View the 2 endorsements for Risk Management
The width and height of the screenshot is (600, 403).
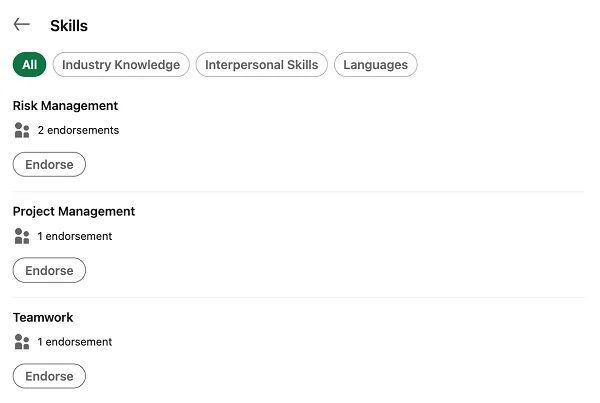coord(78,130)
